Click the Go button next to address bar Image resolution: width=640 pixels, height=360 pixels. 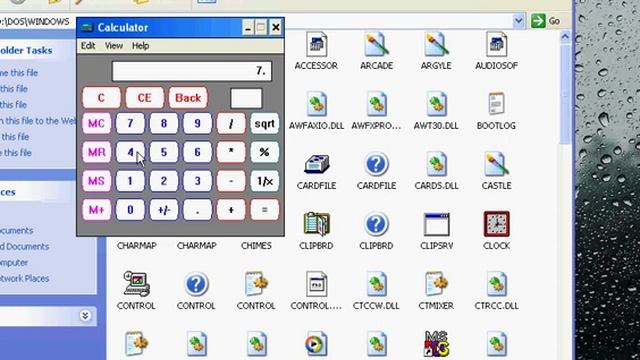[x=546, y=20]
